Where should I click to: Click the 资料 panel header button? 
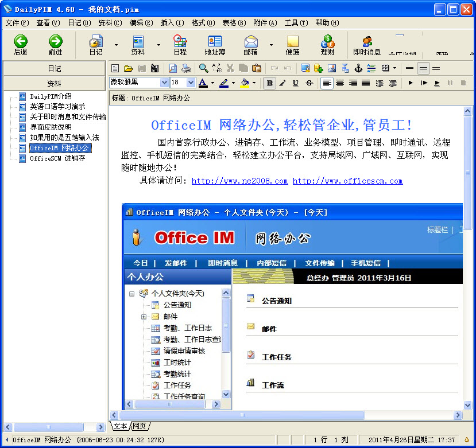pyautogui.click(x=55, y=83)
